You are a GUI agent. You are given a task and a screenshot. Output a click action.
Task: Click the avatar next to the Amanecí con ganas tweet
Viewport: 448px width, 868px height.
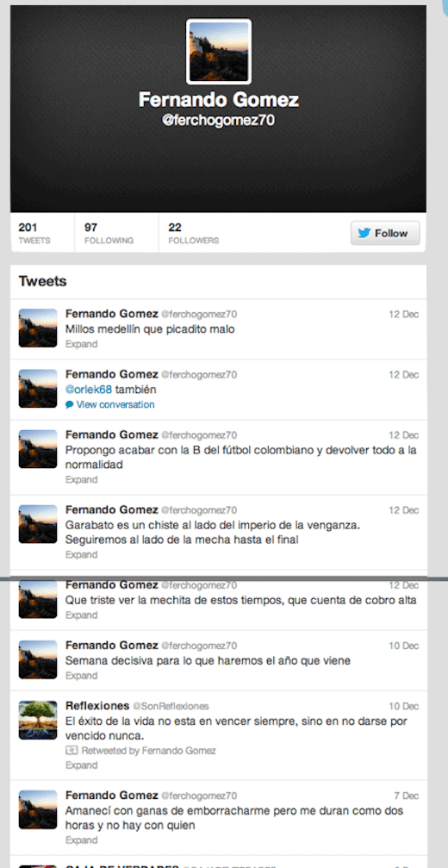pyautogui.click(x=38, y=809)
